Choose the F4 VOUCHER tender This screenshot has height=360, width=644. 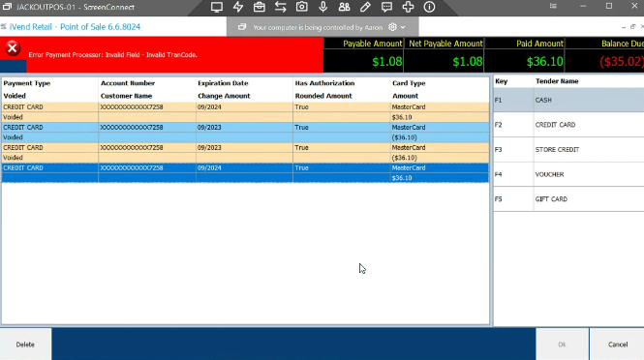[568, 174]
